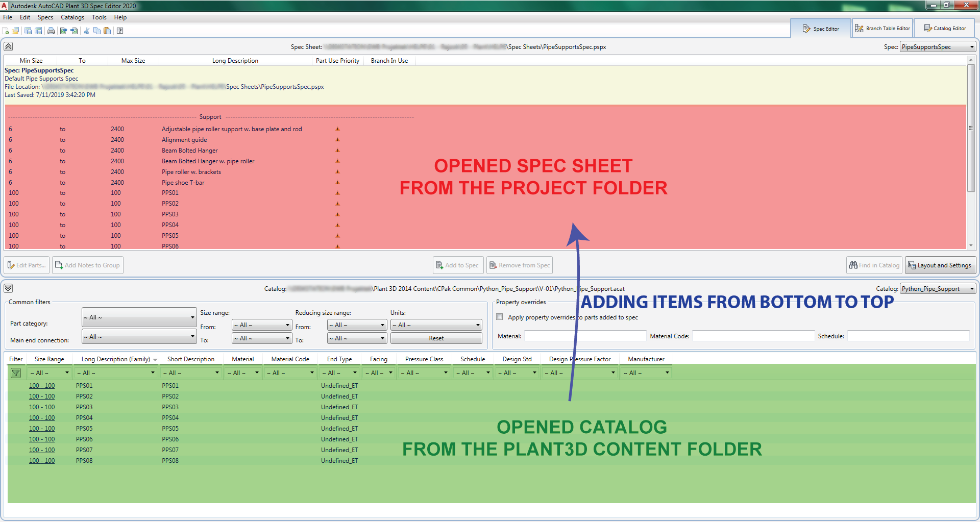Viewport: 980px width, 522px height.
Task: Open Reducing size range To dropdown
Action: (x=357, y=338)
